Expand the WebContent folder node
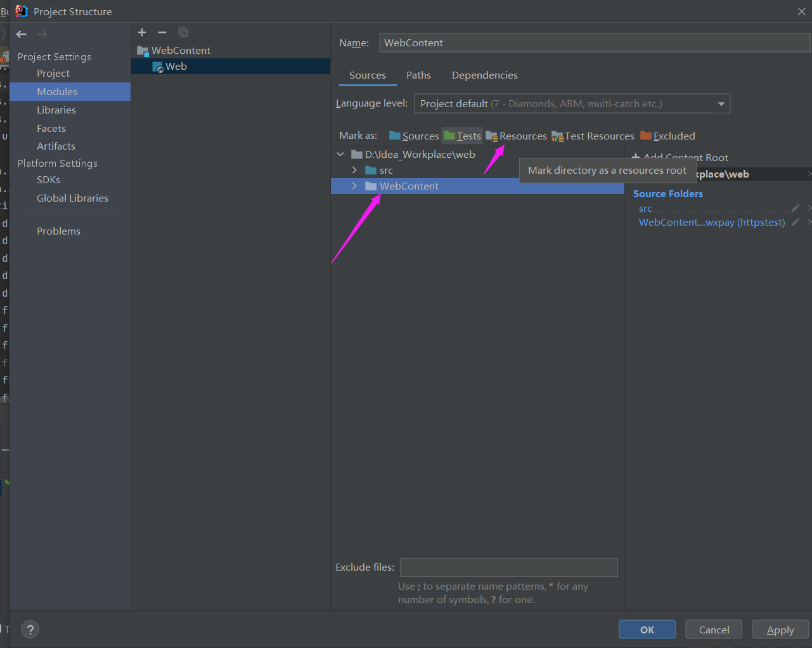Viewport: 812px width, 648px height. tap(354, 186)
